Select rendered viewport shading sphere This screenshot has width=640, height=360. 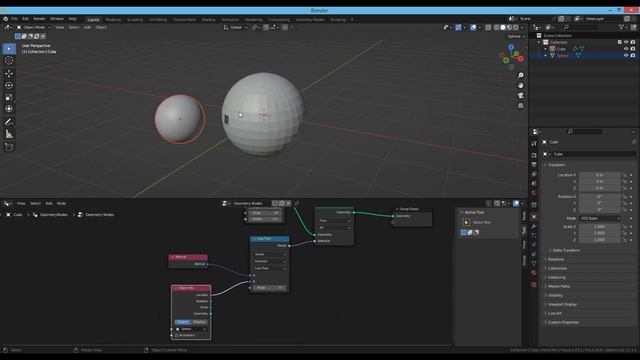tap(516, 27)
